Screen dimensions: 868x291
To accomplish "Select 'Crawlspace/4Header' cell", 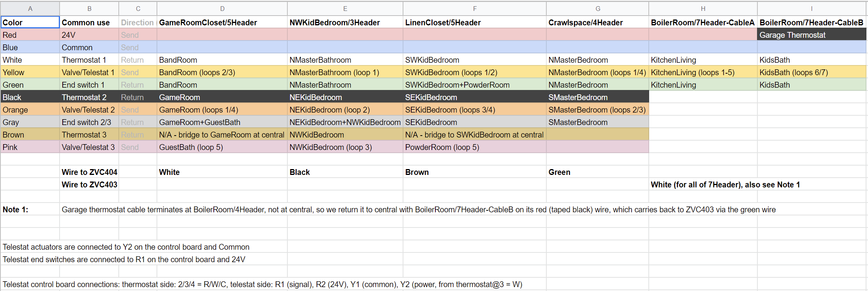I will point(597,22).
